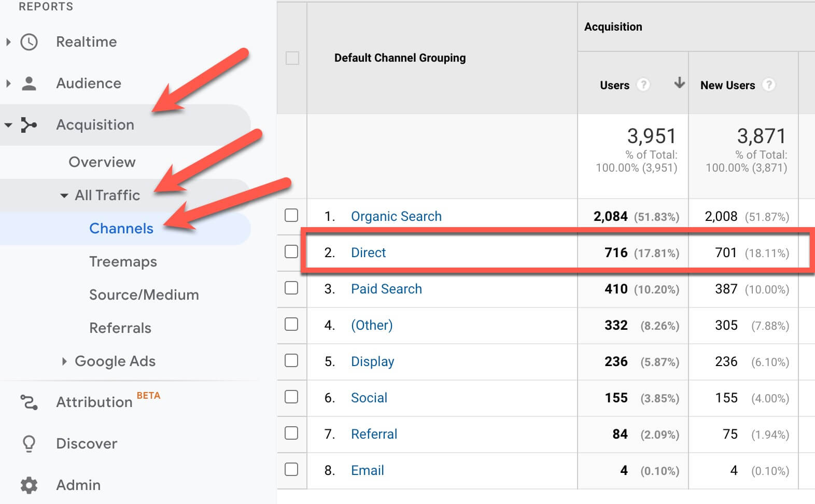Open the Treemaps report
Screen dimensions: 815x504
[123, 262]
